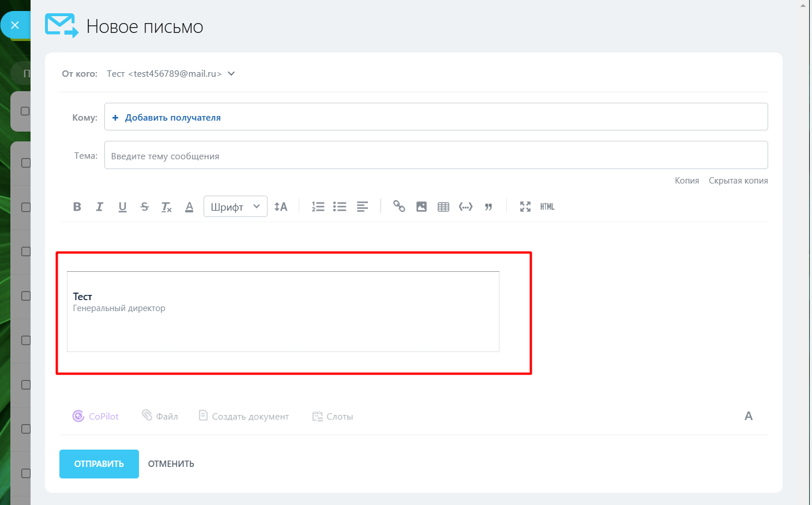Tick the second email checkbox on the left

point(25,163)
